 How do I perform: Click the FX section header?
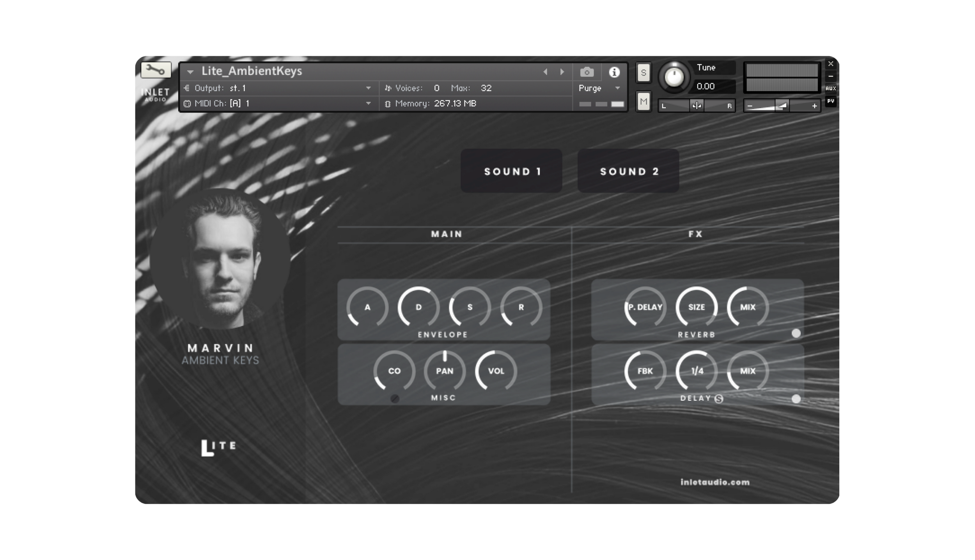click(x=695, y=234)
